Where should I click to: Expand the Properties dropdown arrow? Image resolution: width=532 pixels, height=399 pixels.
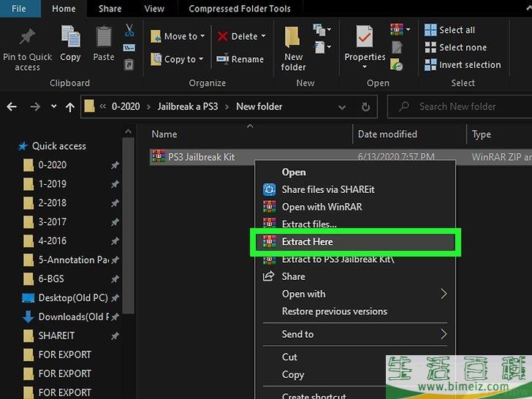(365, 66)
